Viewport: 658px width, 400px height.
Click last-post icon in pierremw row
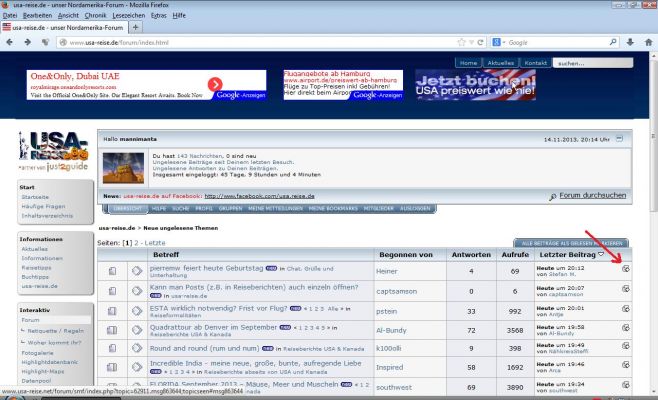click(626, 269)
